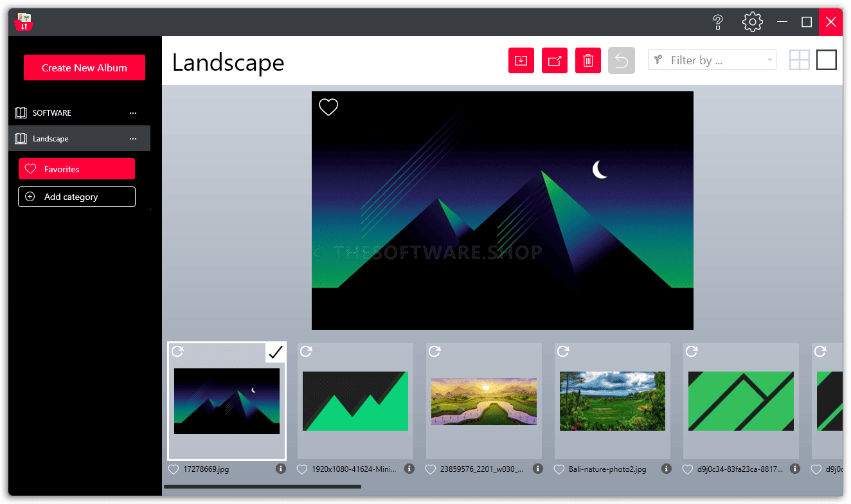Minimize the application window

(x=782, y=22)
